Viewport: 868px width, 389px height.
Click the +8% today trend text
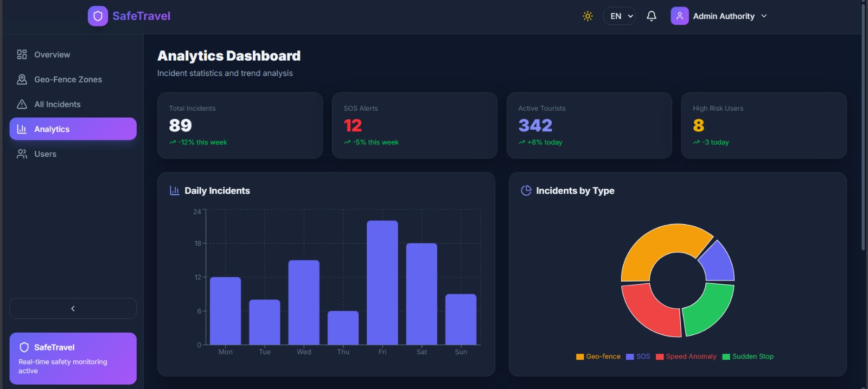coord(545,142)
